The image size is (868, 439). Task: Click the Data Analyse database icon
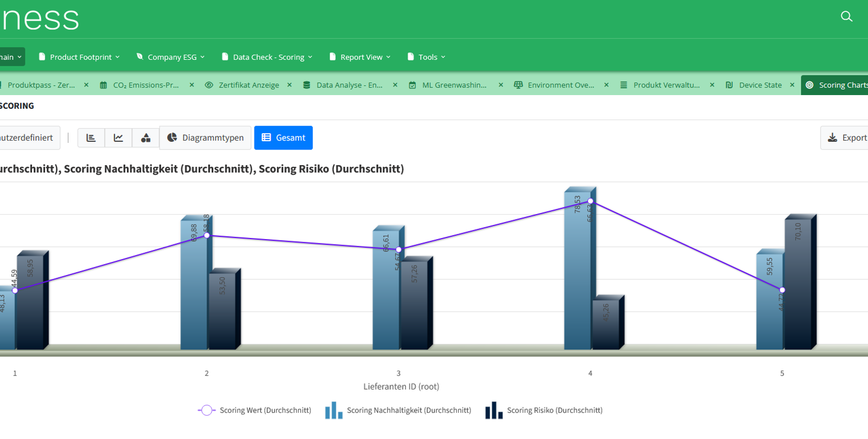[x=307, y=85]
